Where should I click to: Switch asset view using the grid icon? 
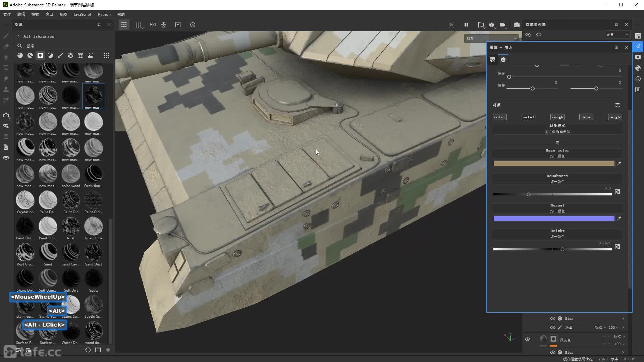click(x=106, y=55)
